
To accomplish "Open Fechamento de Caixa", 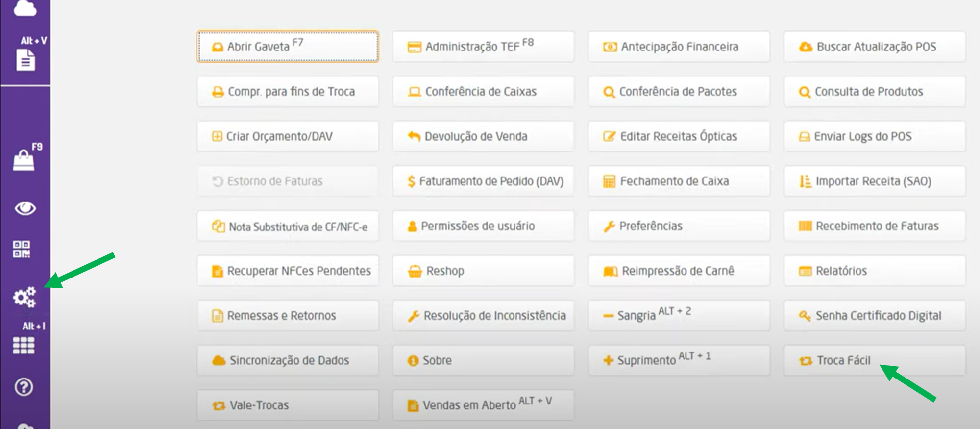I will point(679,181).
